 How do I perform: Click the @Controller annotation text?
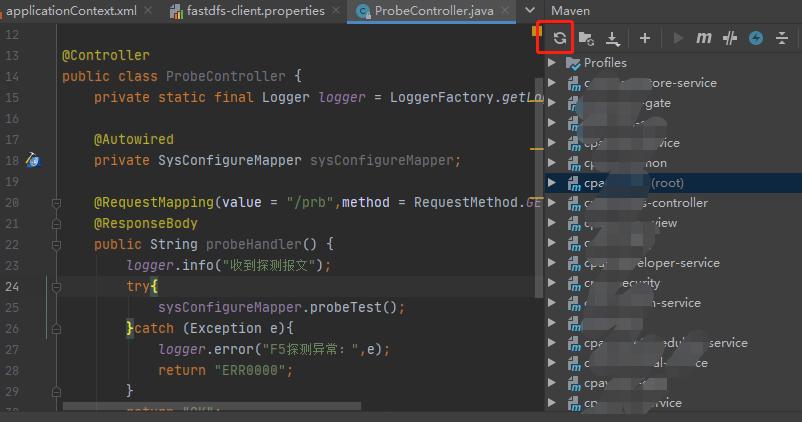click(x=106, y=55)
